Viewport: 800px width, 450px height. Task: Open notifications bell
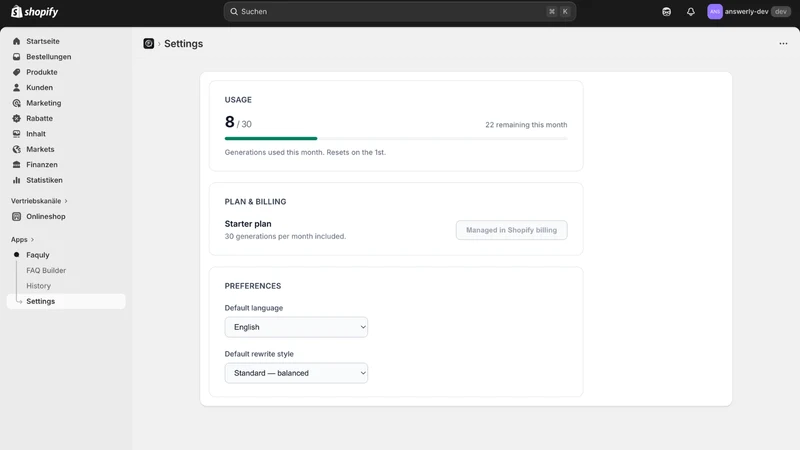tap(690, 11)
